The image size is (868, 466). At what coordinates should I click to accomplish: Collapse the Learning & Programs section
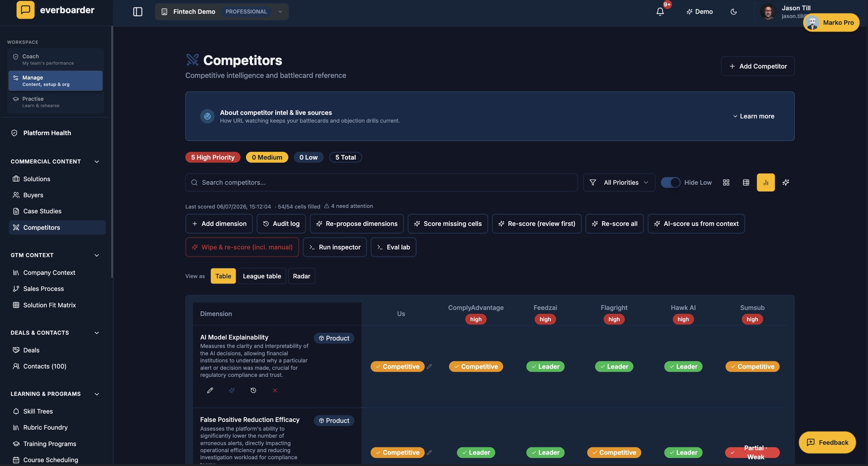97,394
